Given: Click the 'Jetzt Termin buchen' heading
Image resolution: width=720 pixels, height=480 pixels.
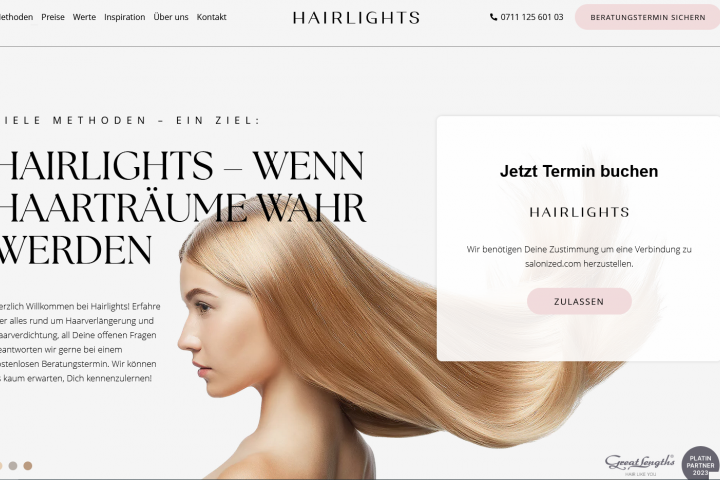Looking at the screenshot, I should pyautogui.click(x=579, y=171).
